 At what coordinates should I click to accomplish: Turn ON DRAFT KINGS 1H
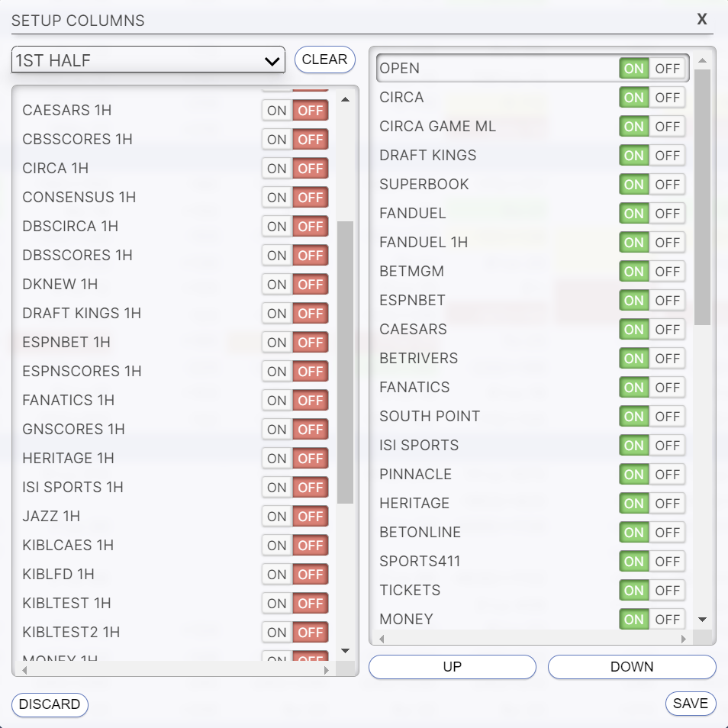point(277,314)
